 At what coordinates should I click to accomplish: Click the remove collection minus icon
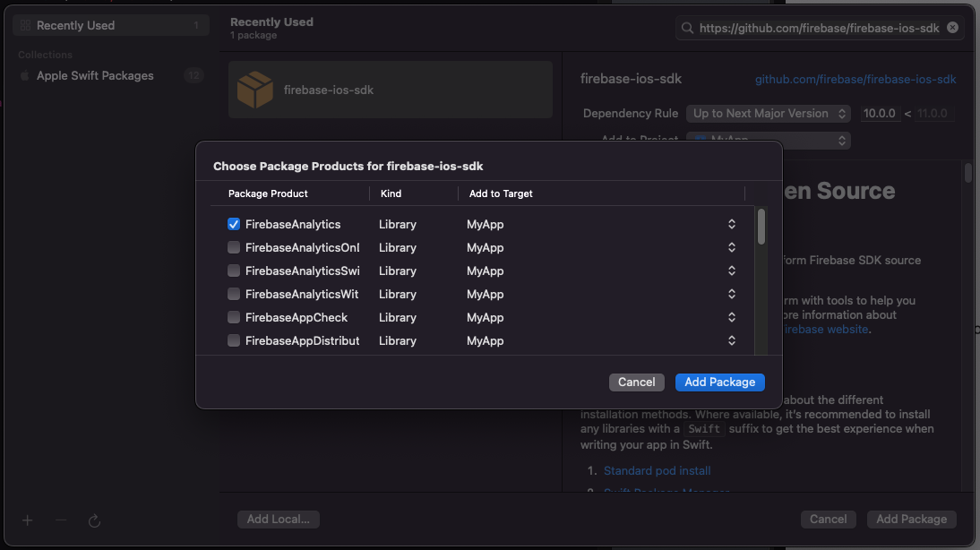61,520
